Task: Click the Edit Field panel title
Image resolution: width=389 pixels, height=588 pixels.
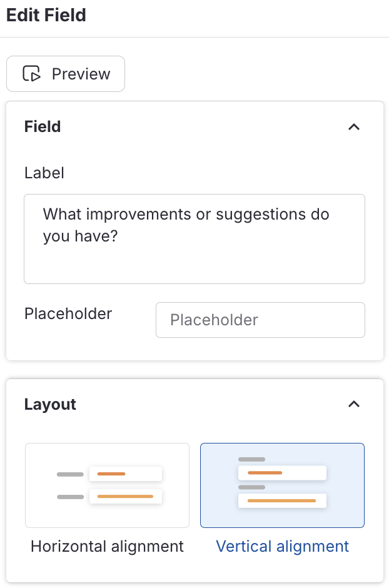Action: 46,15
